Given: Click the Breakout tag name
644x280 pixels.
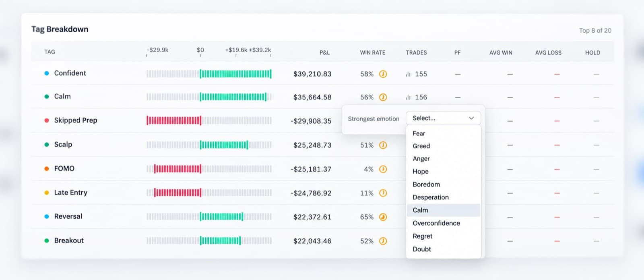Looking at the screenshot, I should (x=69, y=241).
